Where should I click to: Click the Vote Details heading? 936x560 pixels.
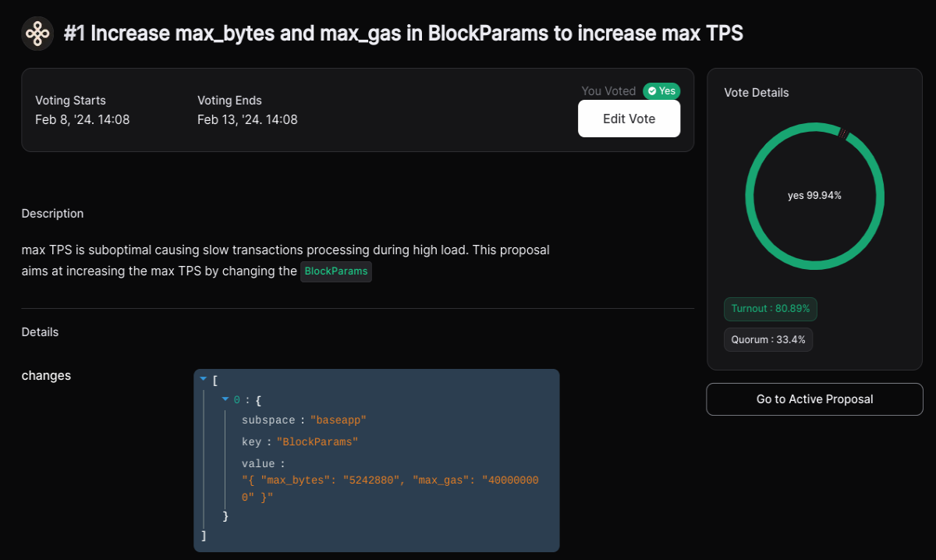(x=757, y=93)
